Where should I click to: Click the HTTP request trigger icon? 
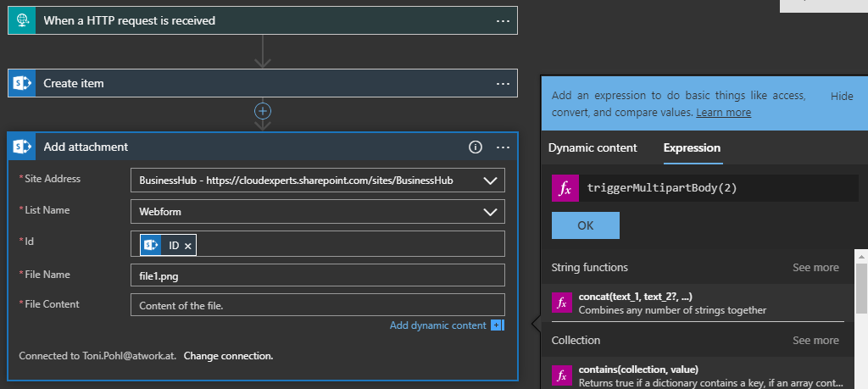[x=22, y=20]
